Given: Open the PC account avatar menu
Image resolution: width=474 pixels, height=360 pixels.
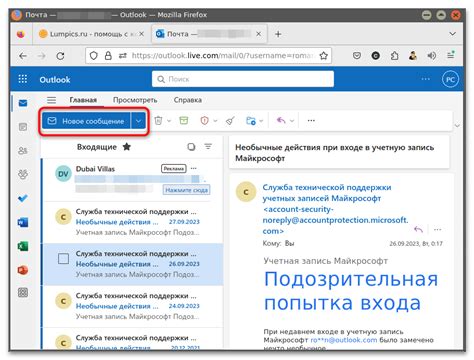Looking at the screenshot, I should (450, 79).
